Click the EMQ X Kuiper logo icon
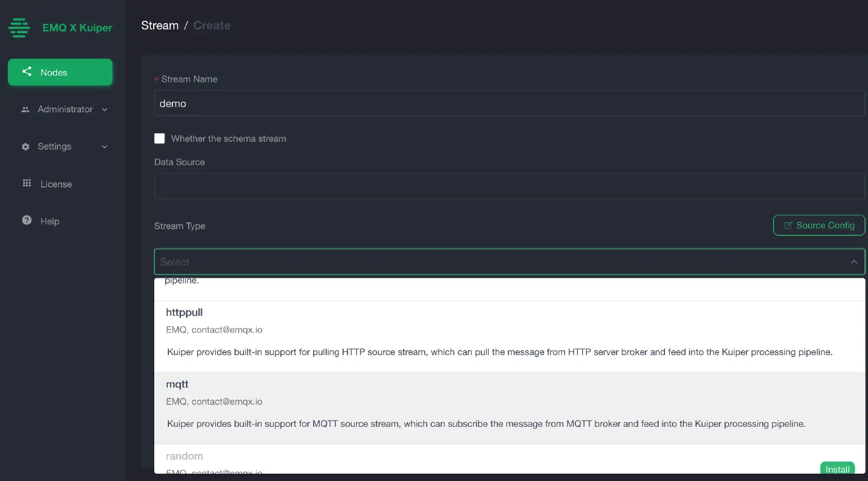This screenshot has height=481, width=868. [19, 28]
